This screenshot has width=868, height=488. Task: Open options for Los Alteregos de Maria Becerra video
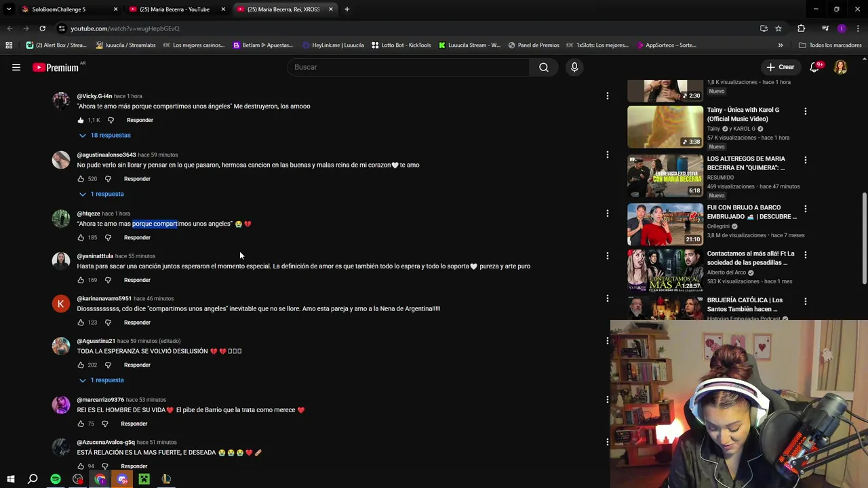(806, 160)
